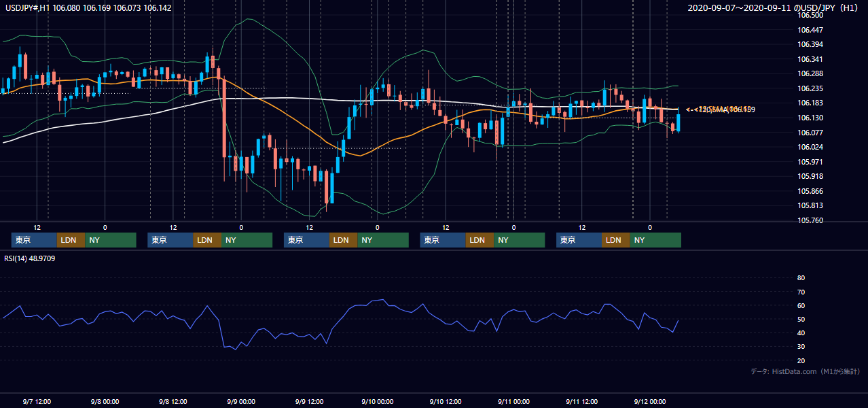Click the 105.760 price axis label
The height and width of the screenshot is (408, 868).
click(x=811, y=220)
